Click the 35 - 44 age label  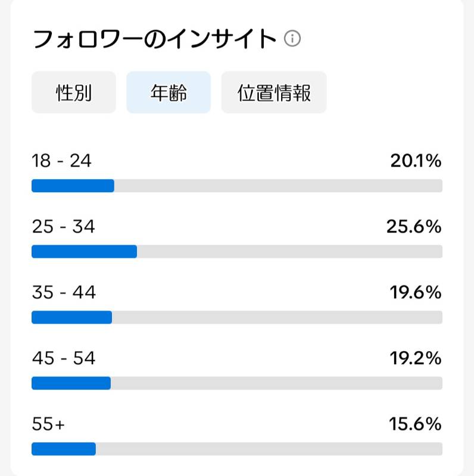pos(64,292)
